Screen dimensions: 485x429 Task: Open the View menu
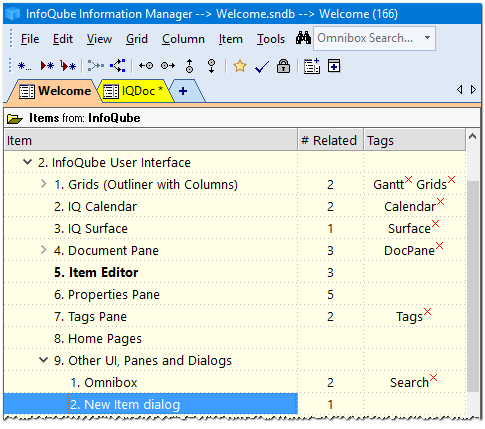coord(99,39)
